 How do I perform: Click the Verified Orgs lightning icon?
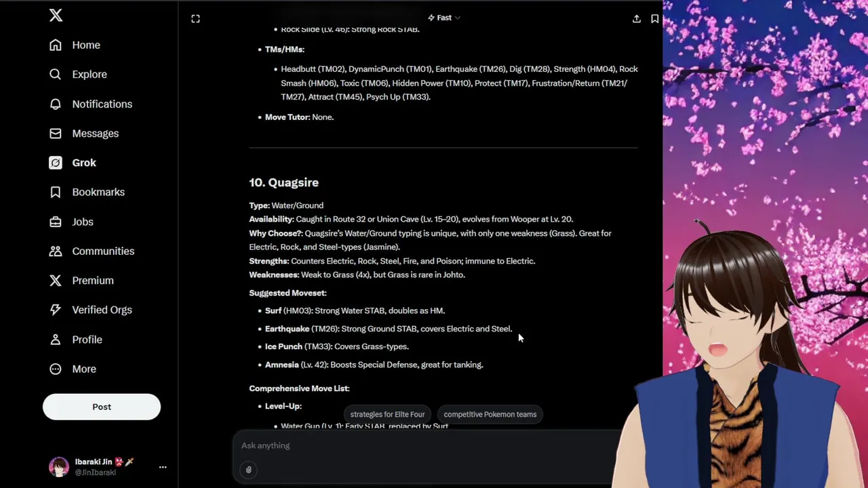(56, 310)
